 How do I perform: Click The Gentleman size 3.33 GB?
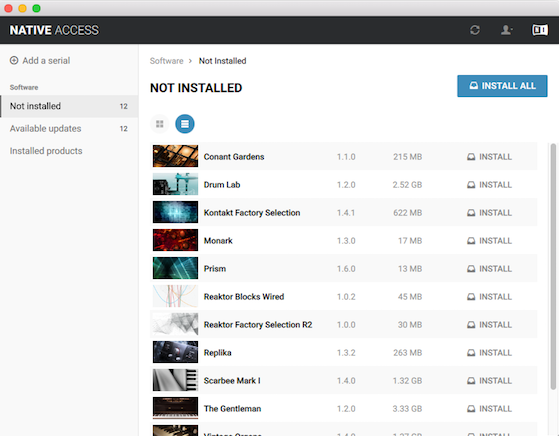point(407,409)
